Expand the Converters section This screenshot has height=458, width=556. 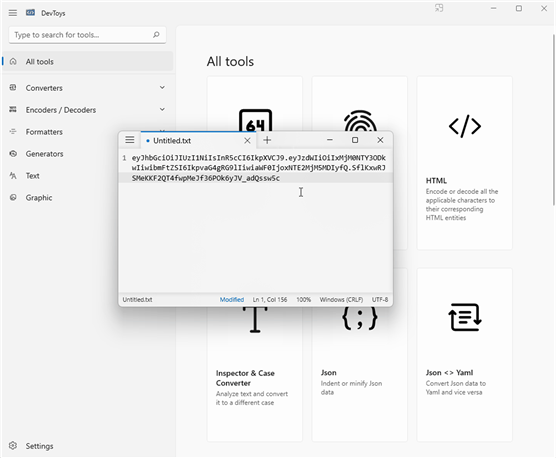[87, 88]
